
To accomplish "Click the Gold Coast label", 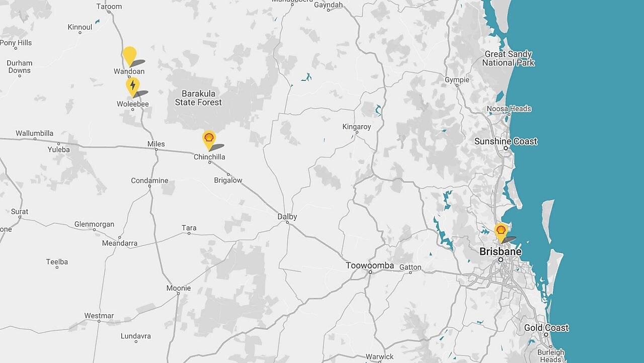I will 546,327.
